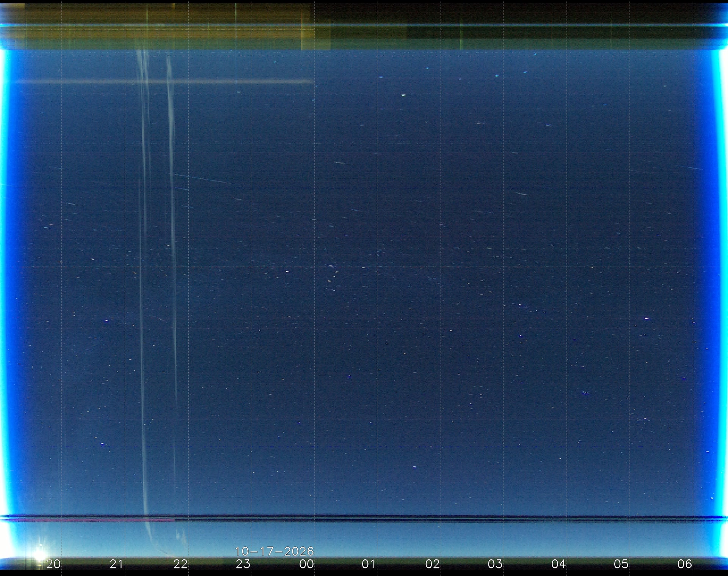Click the hour label 04
728x576 pixels.
[559, 564]
